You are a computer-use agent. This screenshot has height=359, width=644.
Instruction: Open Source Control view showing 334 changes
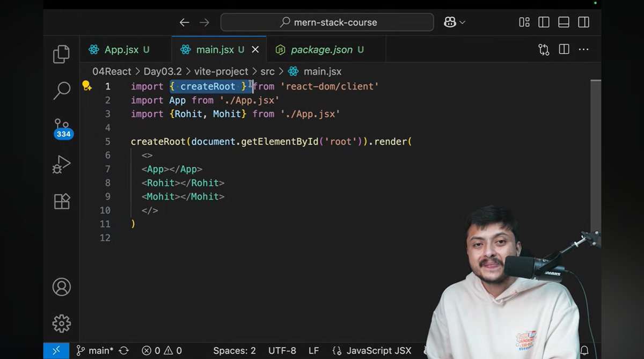(x=62, y=129)
